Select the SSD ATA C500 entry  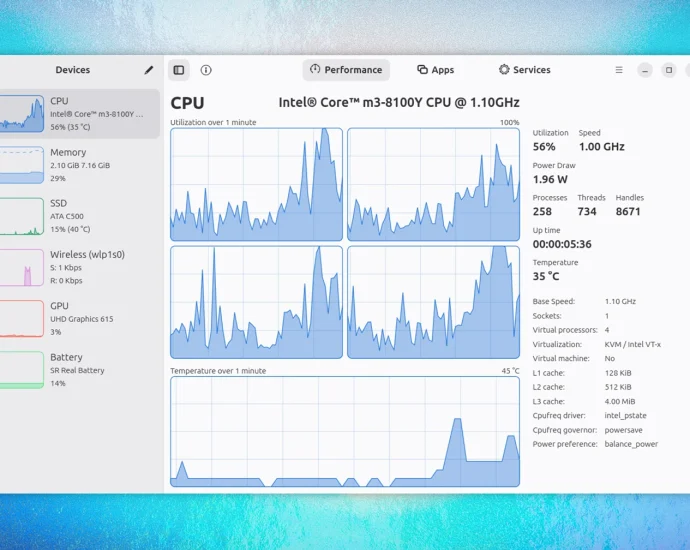(79, 216)
